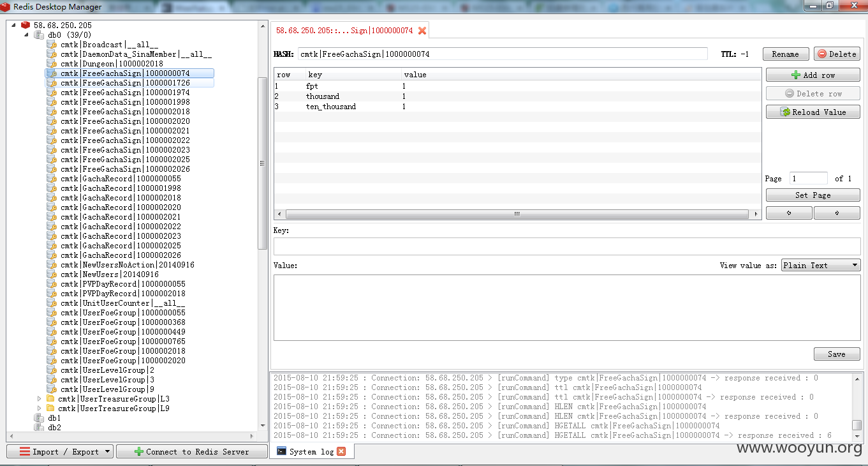Close the System log tab

click(x=341, y=451)
